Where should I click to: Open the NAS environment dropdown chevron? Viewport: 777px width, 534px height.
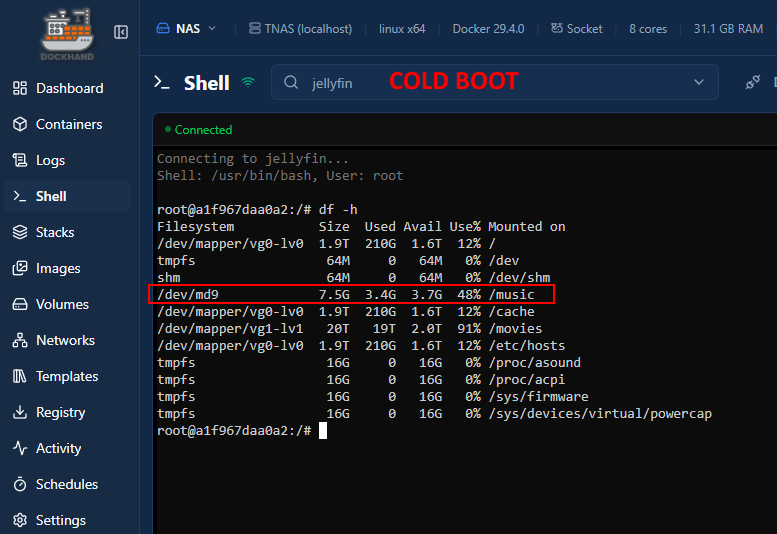pyautogui.click(x=212, y=28)
